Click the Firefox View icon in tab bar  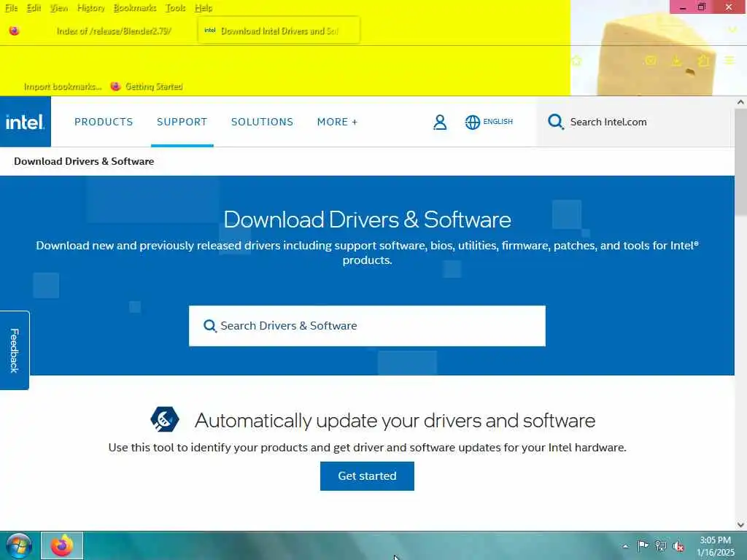pyautogui.click(x=15, y=31)
